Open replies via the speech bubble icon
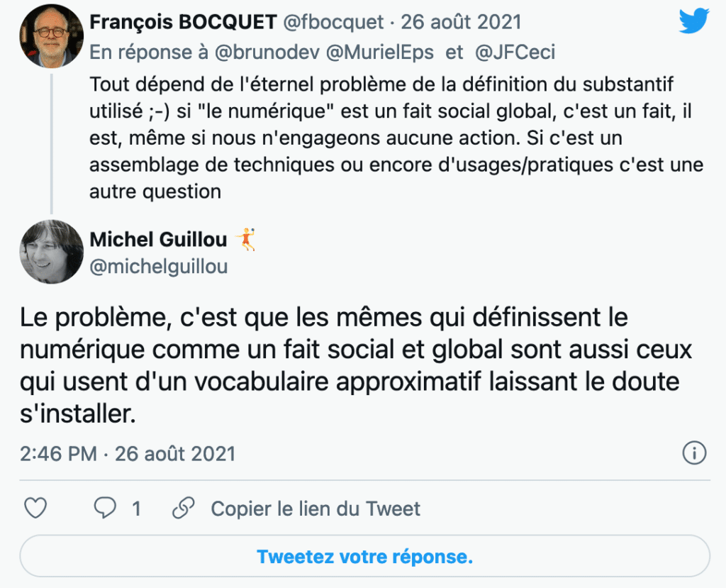This screenshot has height=588, width=726. (105, 508)
